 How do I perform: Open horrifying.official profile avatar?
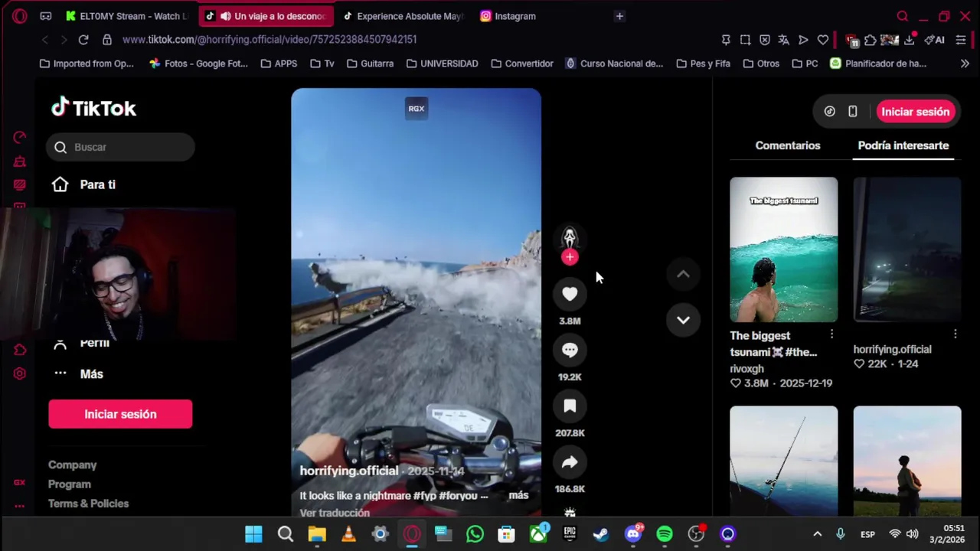570,237
